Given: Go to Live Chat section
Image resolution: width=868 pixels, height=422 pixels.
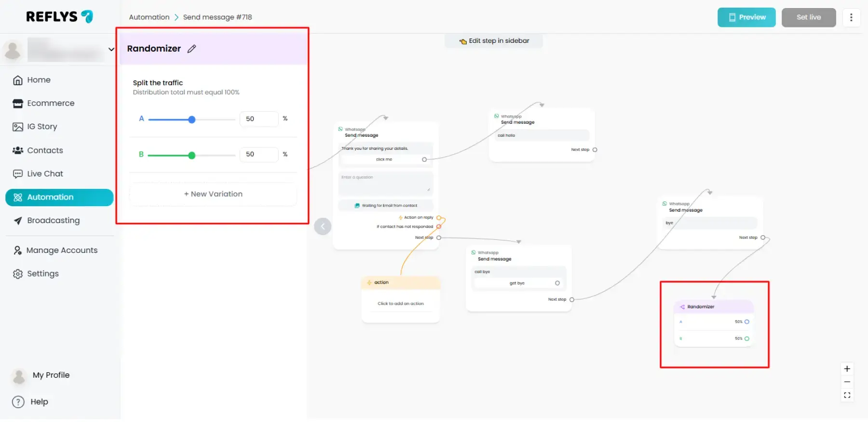Looking at the screenshot, I should click(x=45, y=174).
